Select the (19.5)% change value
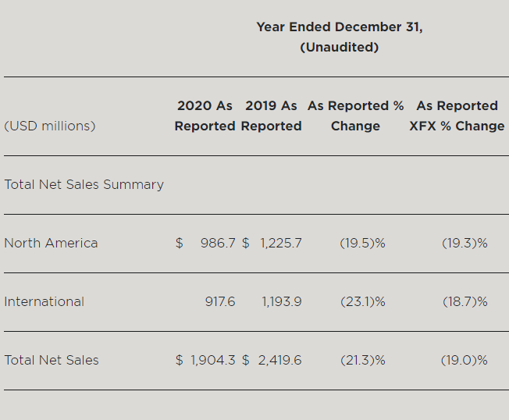The height and width of the screenshot is (420, 509). [362, 243]
